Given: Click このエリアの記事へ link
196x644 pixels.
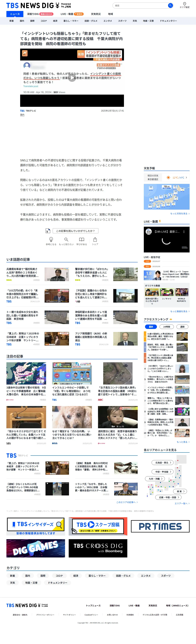Looking at the screenshot, I should [x=127, y=502].
